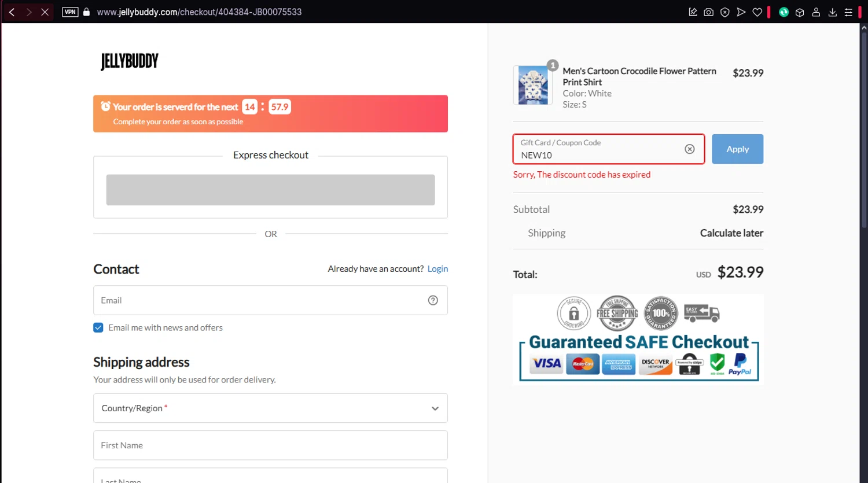Click the Subtotal label
This screenshot has height=483, width=868.
coord(531,209)
